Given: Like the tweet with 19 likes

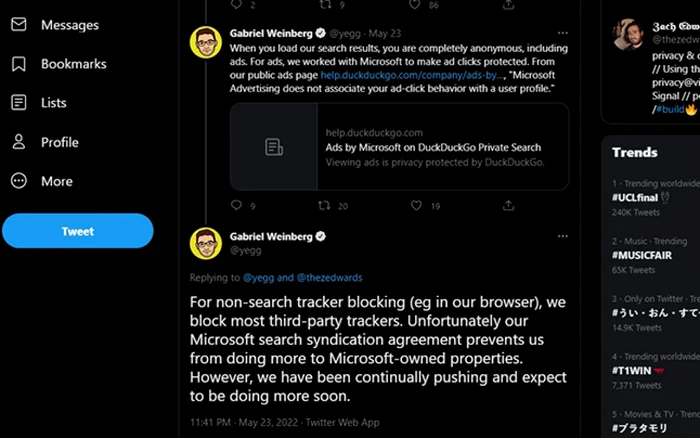Looking at the screenshot, I should (x=416, y=205).
